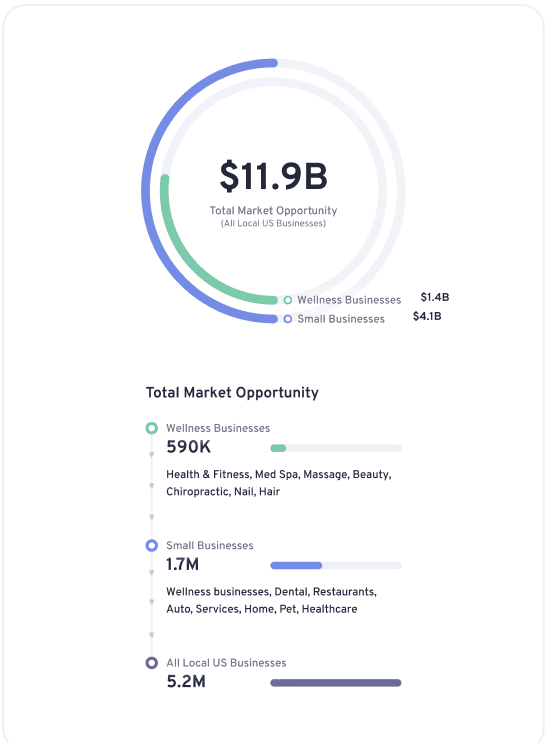Screen dimensions: 546x743
Task: Click the Wellness Businesses legend label
Action: click(349, 300)
